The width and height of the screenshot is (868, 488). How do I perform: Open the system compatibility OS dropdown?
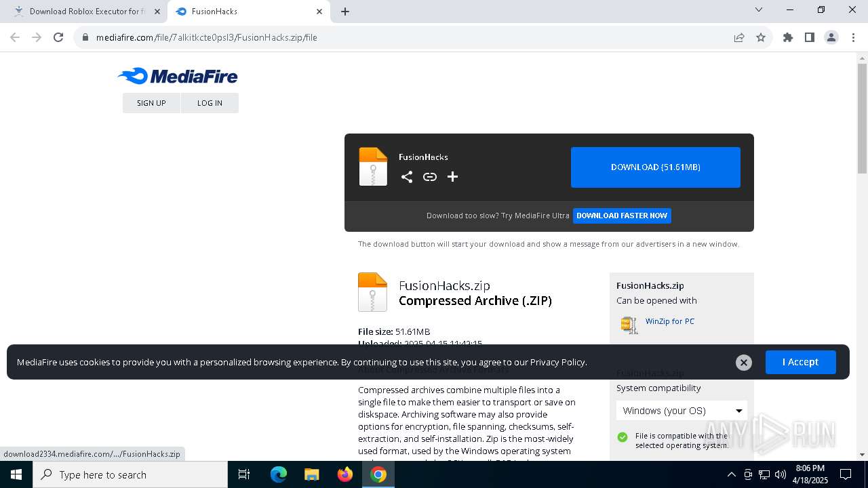click(682, 411)
